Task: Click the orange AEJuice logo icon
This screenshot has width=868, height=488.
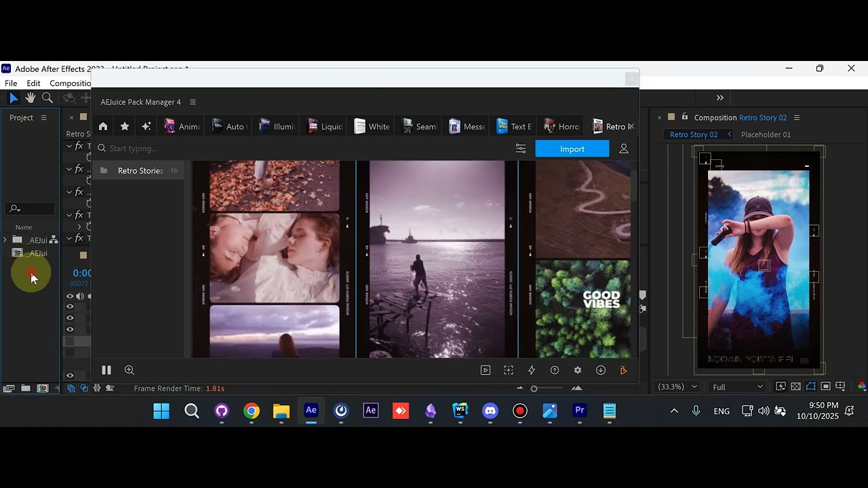Action: (624, 370)
